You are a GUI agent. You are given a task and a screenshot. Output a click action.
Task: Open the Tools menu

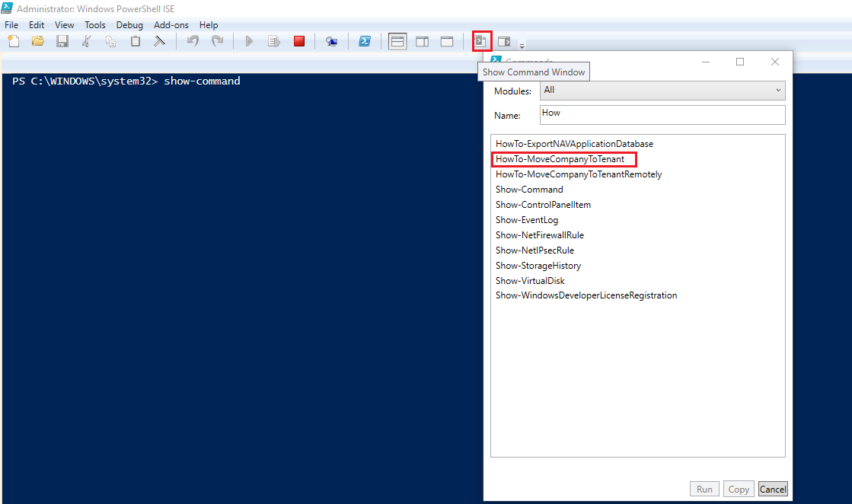[x=95, y=25]
